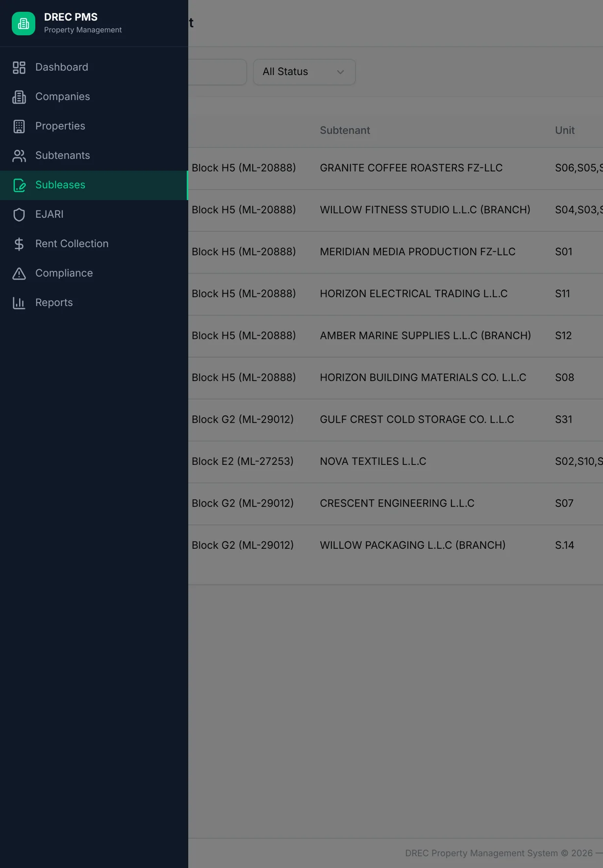The height and width of the screenshot is (868, 603).
Task: Click Block H5 cell in HORIZON BUILDING row
Action: [244, 378]
